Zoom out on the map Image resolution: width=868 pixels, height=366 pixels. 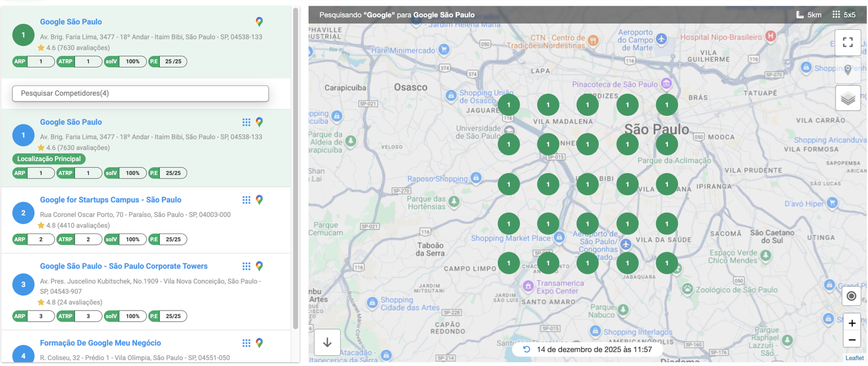[852, 340]
